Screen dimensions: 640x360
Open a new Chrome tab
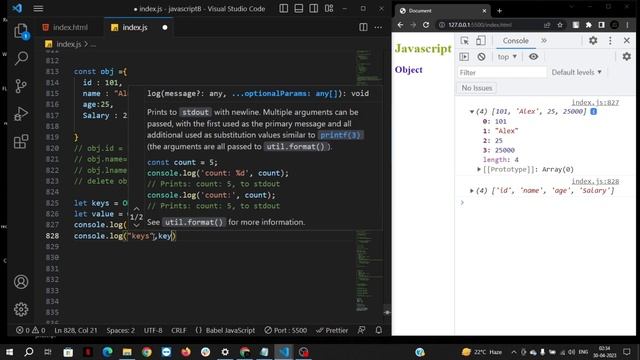[499, 11]
